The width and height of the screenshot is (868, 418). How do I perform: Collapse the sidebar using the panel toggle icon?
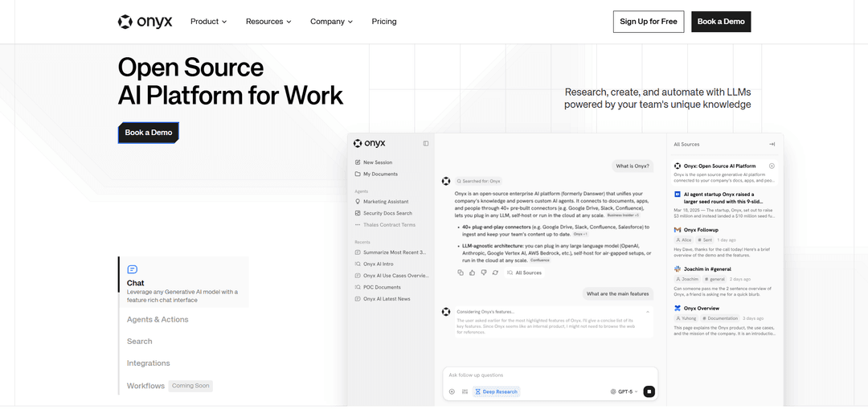pyautogui.click(x=426, y=143)
